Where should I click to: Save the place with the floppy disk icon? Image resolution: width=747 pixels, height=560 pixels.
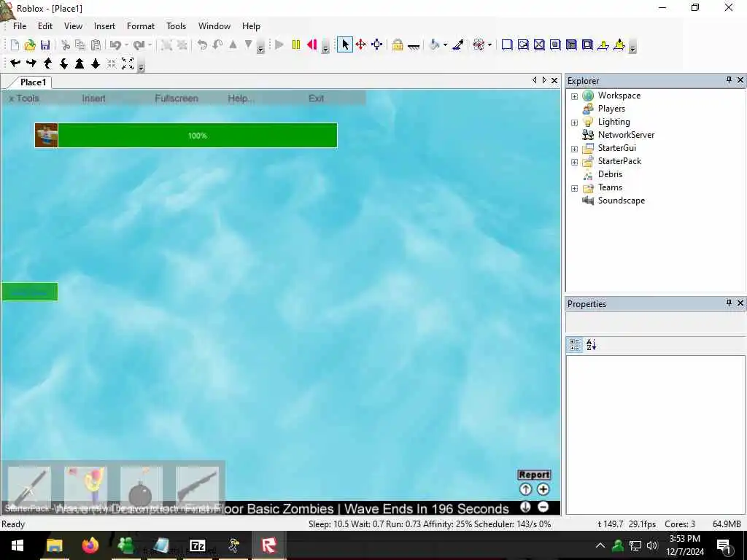pos(45,44)
